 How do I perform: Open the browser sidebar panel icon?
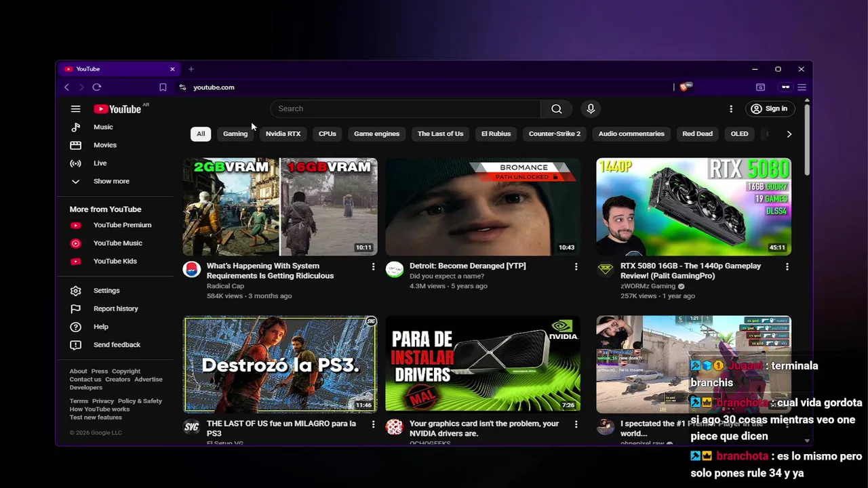[760, 87]
